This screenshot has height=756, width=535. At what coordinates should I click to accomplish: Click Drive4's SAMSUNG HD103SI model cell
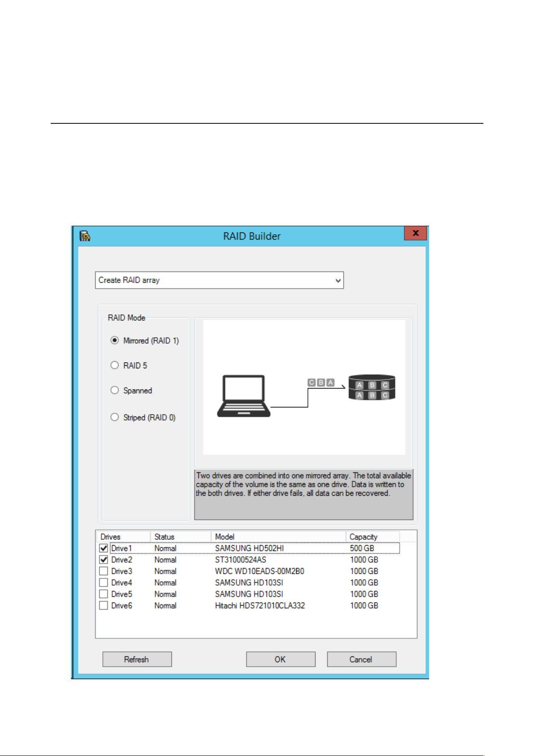click(249, 582)
